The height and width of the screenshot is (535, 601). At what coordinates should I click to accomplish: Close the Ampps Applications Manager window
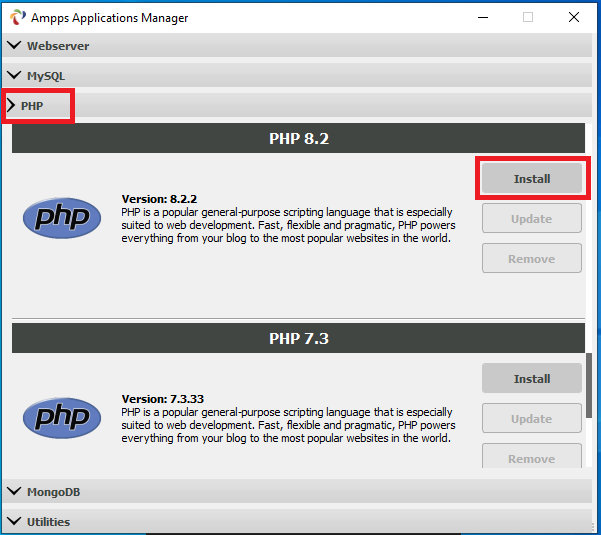point(574,17)
